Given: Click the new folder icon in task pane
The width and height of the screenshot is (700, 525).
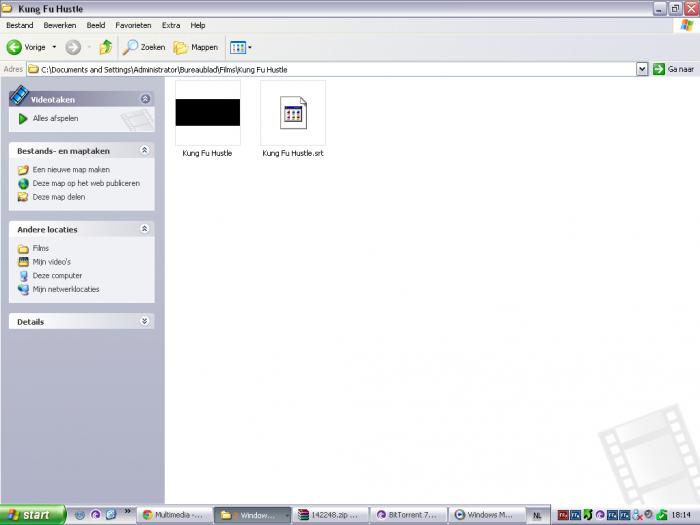Looking at the screenshot, I should click(23, 170).
